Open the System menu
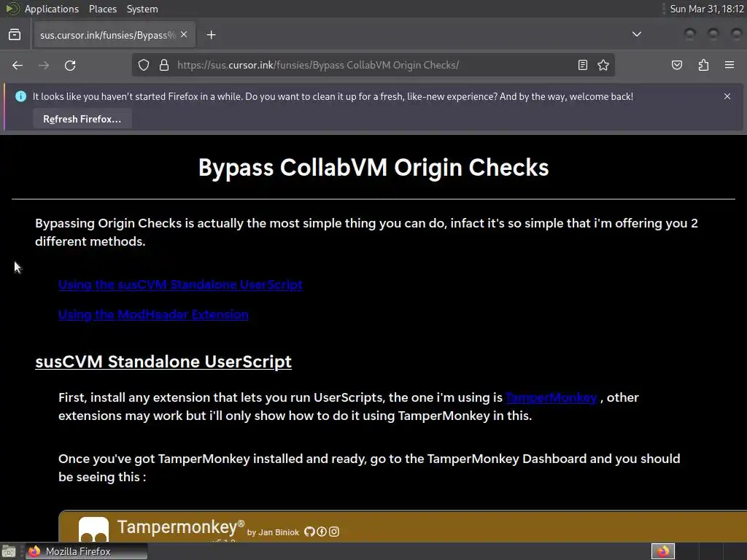The height and width of the screenshot is (560, 747). (x=142, y=9)
